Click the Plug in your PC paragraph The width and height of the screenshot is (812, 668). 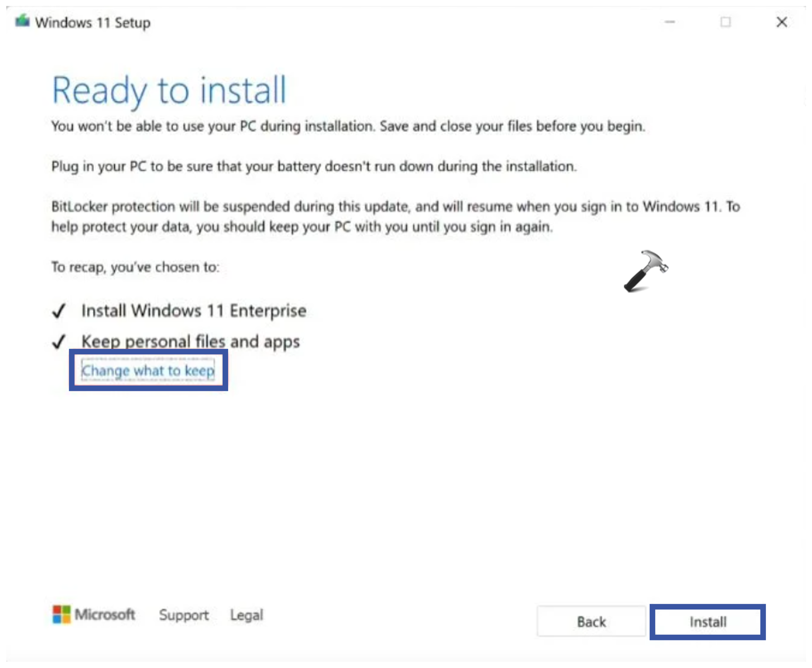click(x=314, y=167)
